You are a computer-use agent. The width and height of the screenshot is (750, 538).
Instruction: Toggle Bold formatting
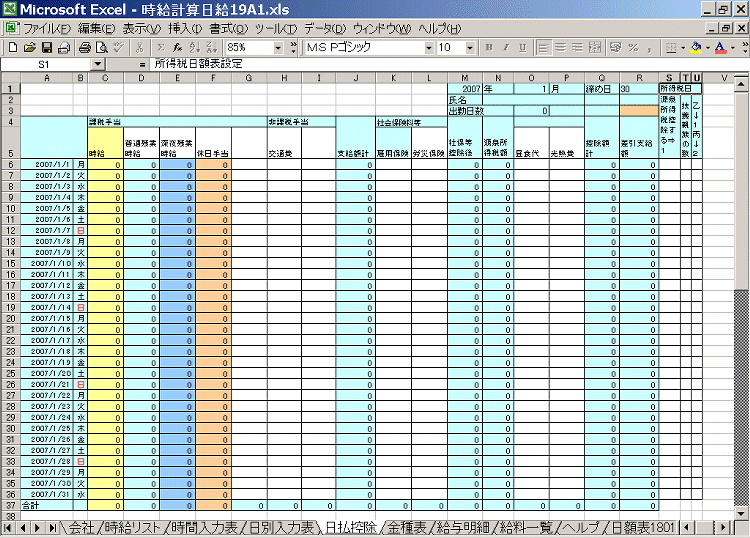click(490, 47)
